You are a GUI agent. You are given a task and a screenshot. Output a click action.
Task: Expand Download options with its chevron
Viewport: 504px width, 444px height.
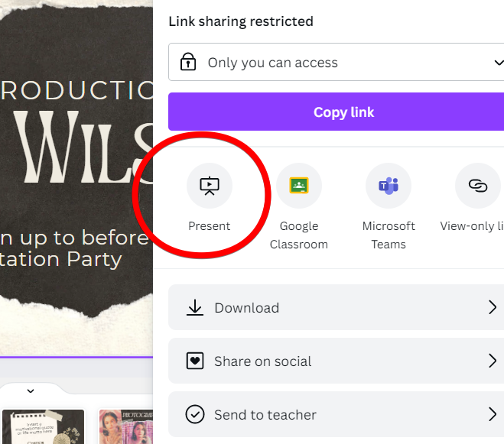(x=493, y=308)
